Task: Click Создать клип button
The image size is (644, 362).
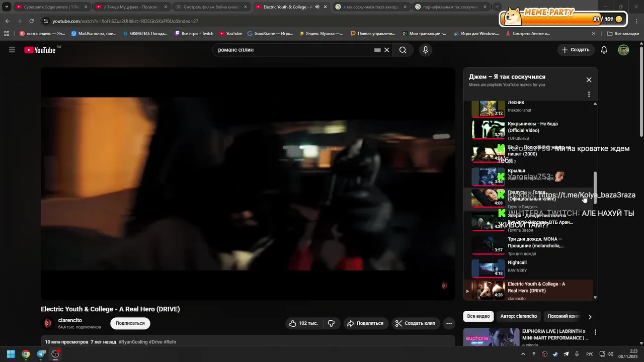Action: tap(415, 323)
